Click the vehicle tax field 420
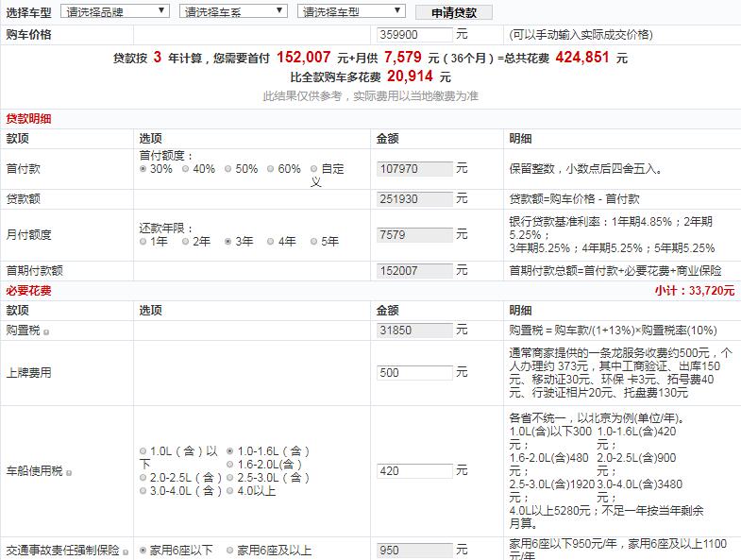The width and height of the screenshot is (741, 560). 414,471
